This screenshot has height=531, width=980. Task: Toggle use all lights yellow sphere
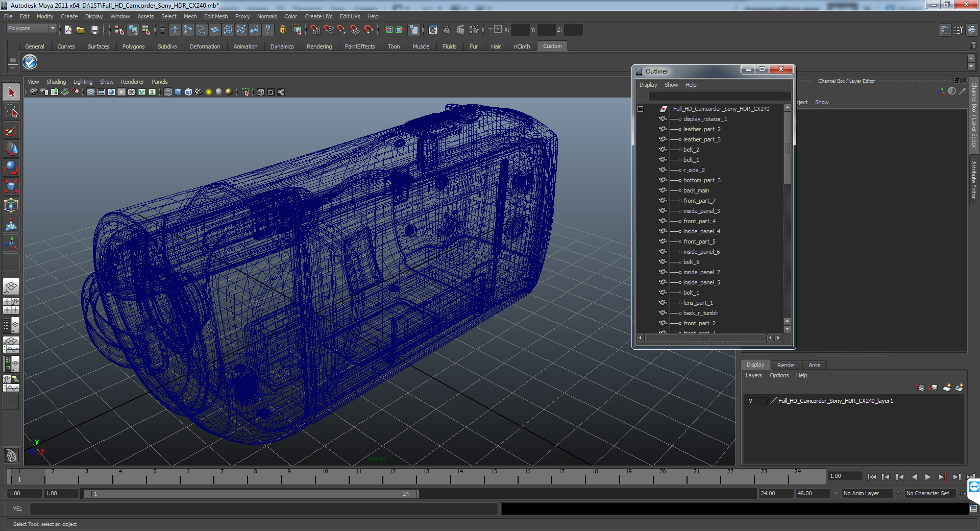coord(209,92)
